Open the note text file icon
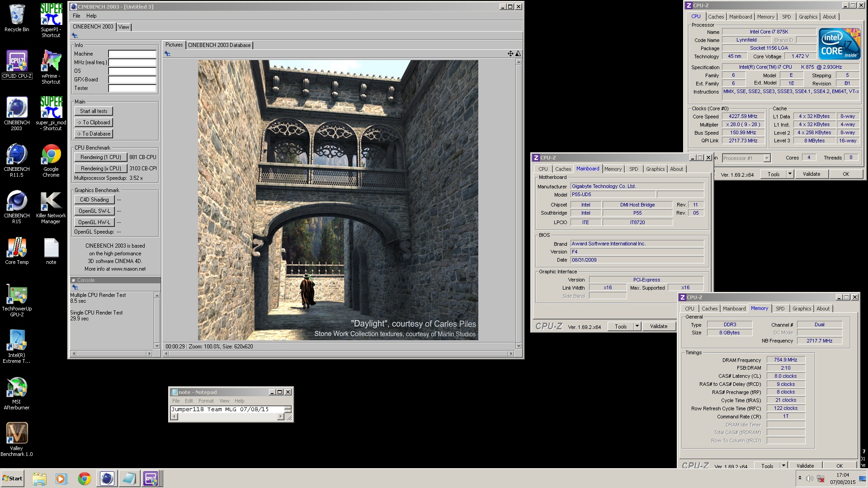Screen dimensions: 868x488 (x=51, y=250)
